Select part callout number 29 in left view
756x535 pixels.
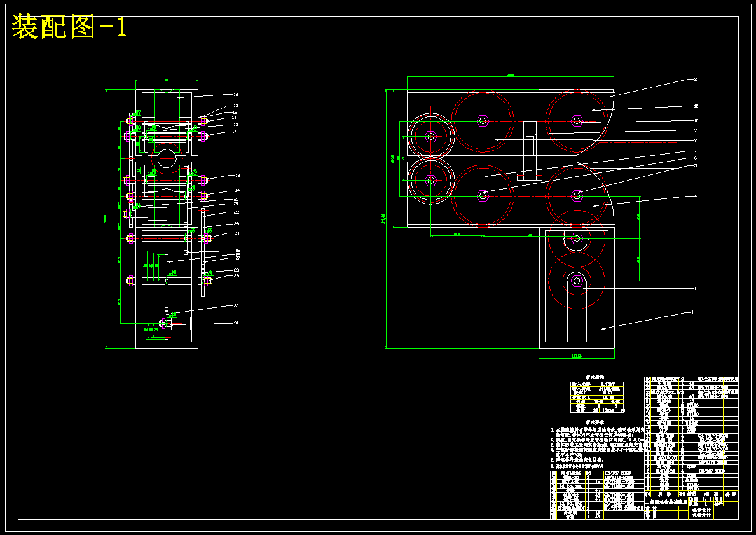(x=237, y=276)
